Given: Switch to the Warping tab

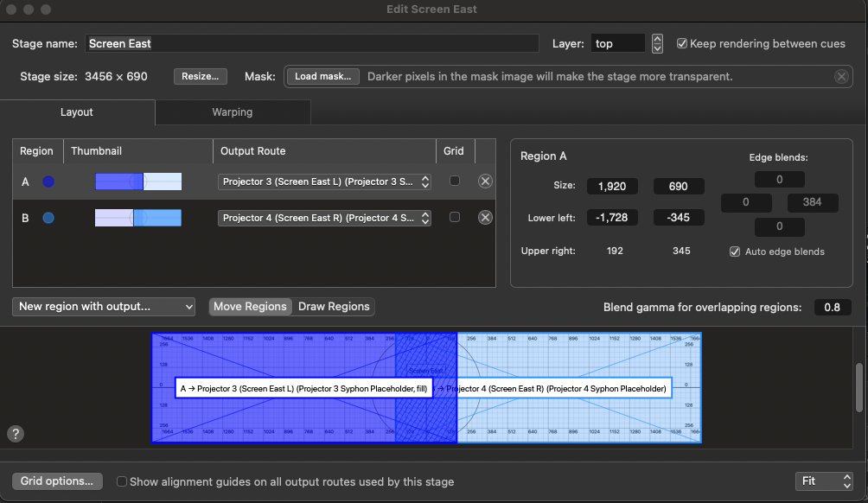Looking at the screenshot, I should (233, 112).
